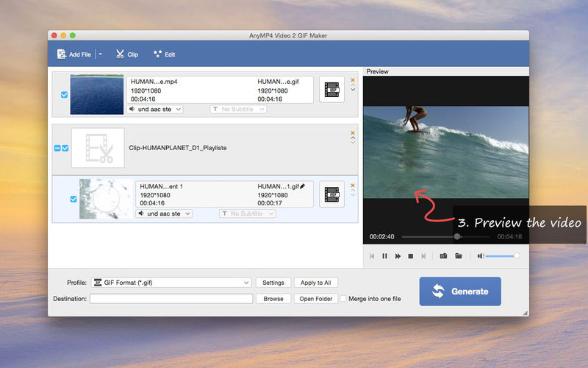Remove the first file with orange X

click(353, 80)
